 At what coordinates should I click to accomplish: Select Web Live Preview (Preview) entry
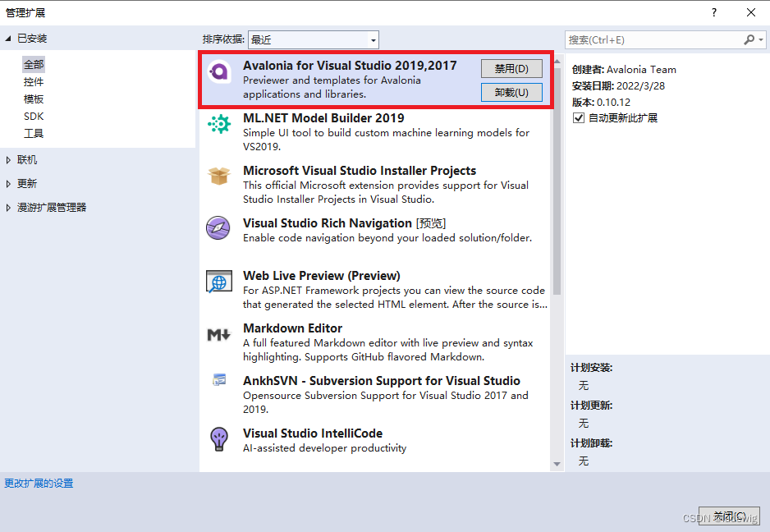coord(375,289)
